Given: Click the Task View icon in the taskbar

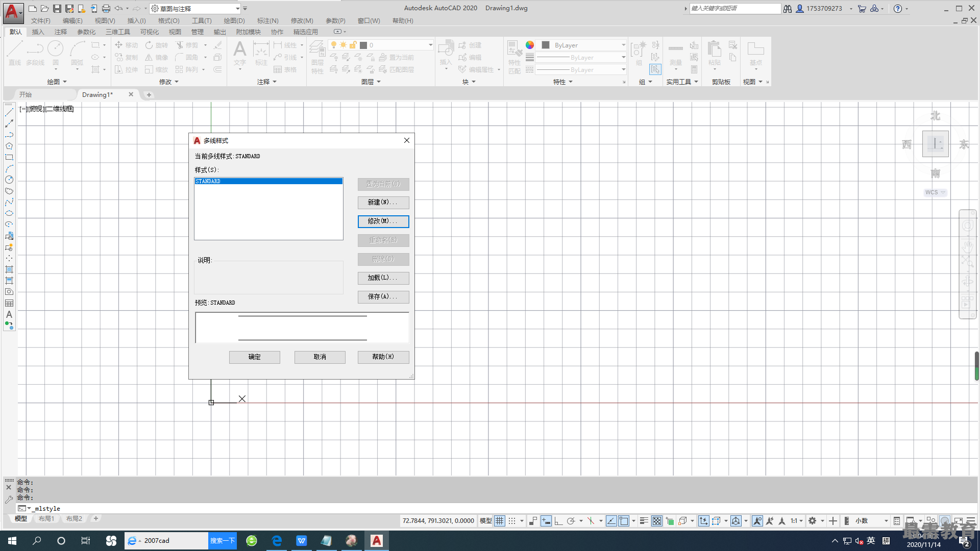Looking at the screenshot, I should (x=86, y=541).
